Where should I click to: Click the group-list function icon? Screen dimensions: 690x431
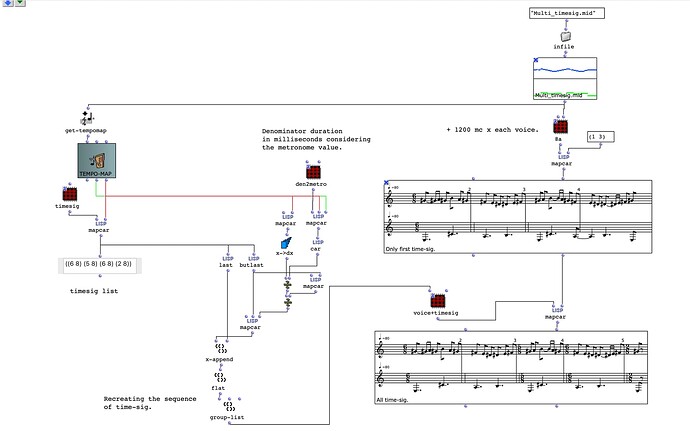pyautogui.click(x=229, y=408)
